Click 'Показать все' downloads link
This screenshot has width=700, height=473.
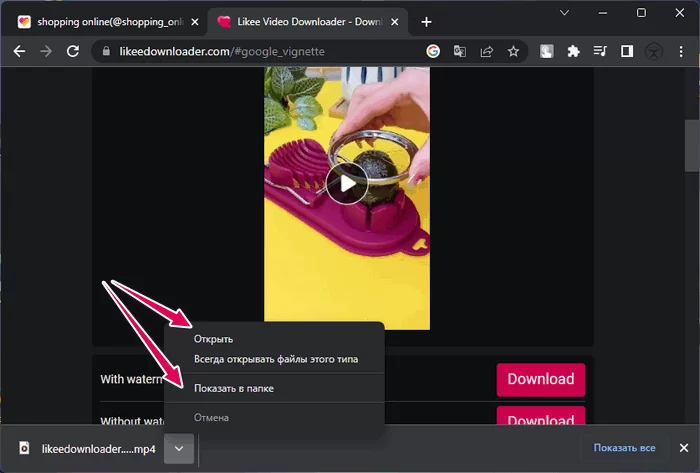[x=624, y=449]
